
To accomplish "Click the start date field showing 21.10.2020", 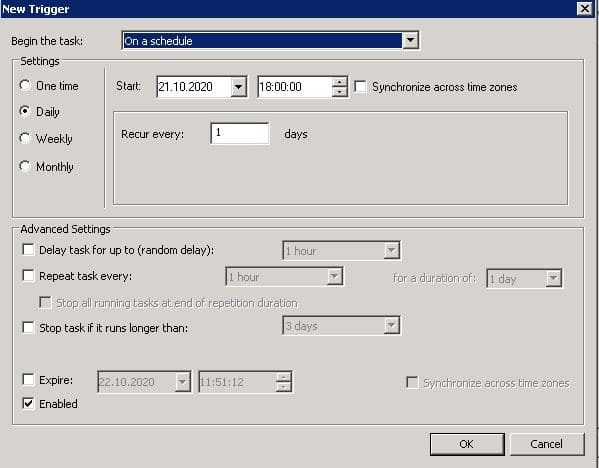I will pos(194,87).
